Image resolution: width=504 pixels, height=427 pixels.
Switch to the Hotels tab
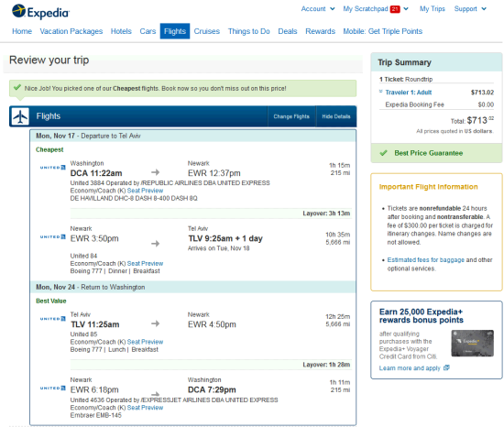click(121, 31)
